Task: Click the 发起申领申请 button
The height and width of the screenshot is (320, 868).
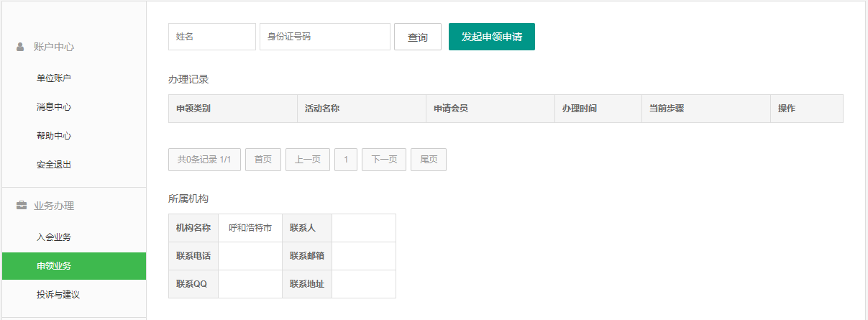Action: click(491, 37)
